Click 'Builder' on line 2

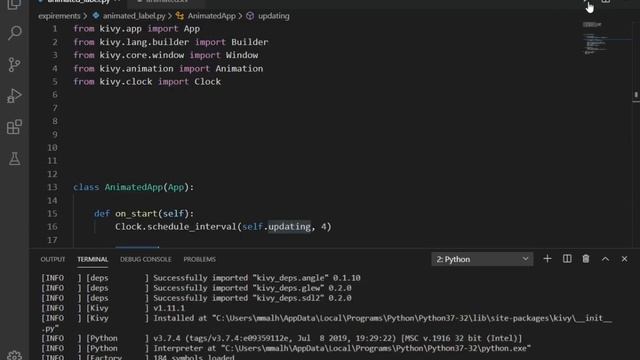(249, 42)
